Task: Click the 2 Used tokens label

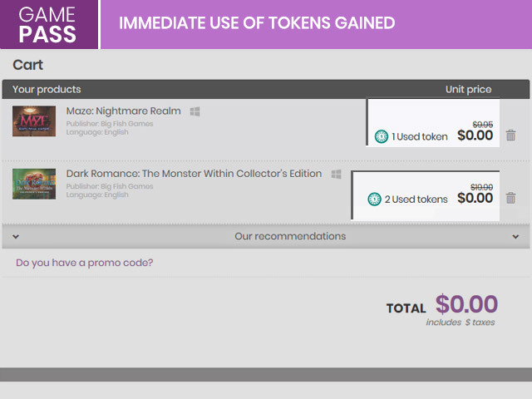Action: [416, 199]
